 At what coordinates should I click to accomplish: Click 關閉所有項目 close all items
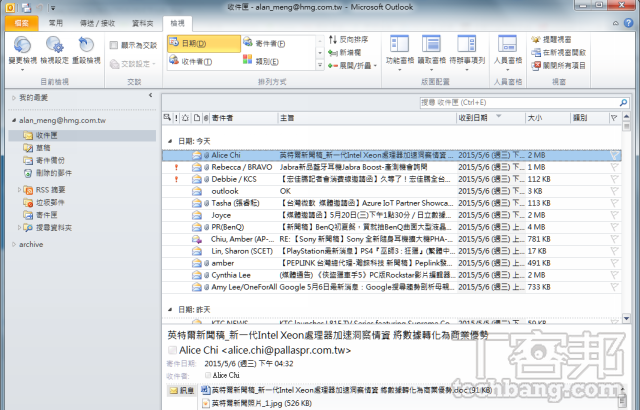coord(558,65)
